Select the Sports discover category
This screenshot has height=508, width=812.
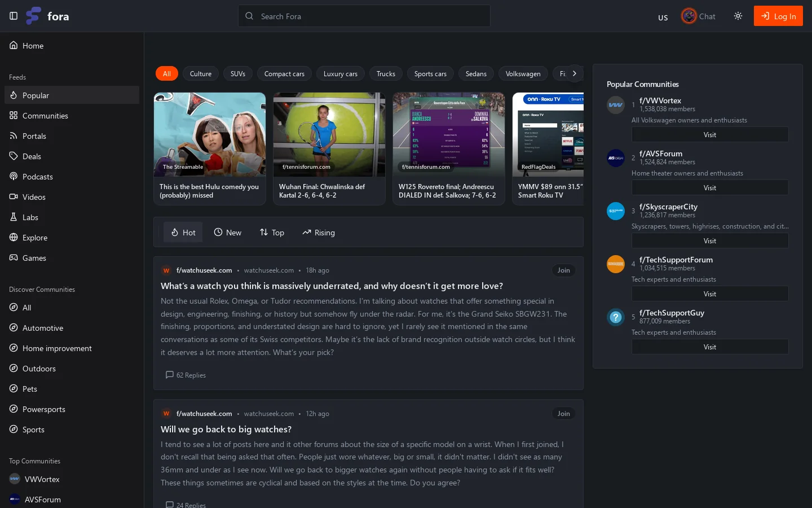(72, 429)
